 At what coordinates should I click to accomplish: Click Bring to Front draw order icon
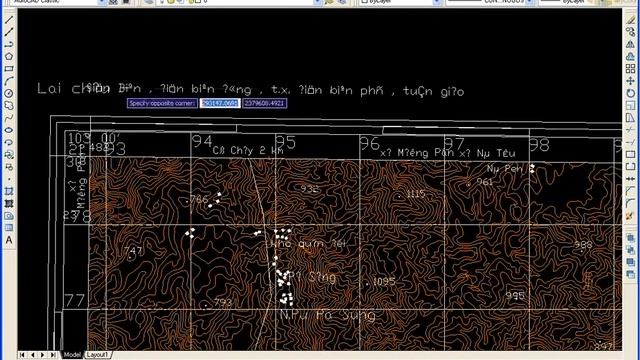[631, 238]
